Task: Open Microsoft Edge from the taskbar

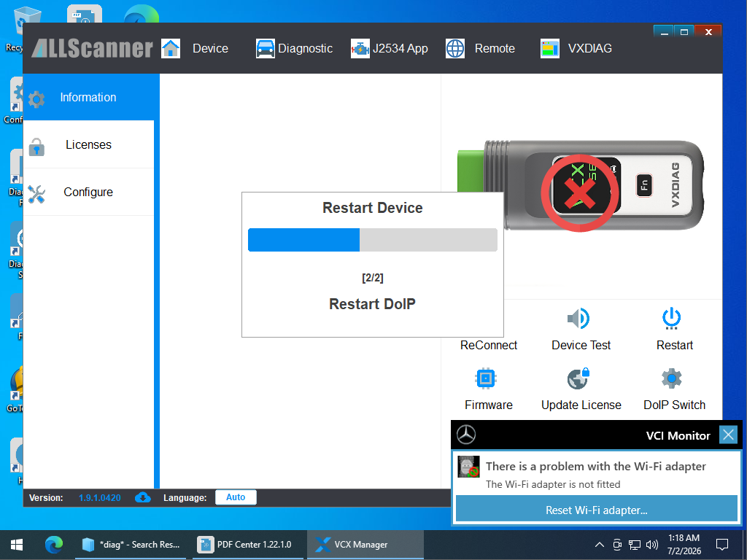Action: tap(54, 545)
